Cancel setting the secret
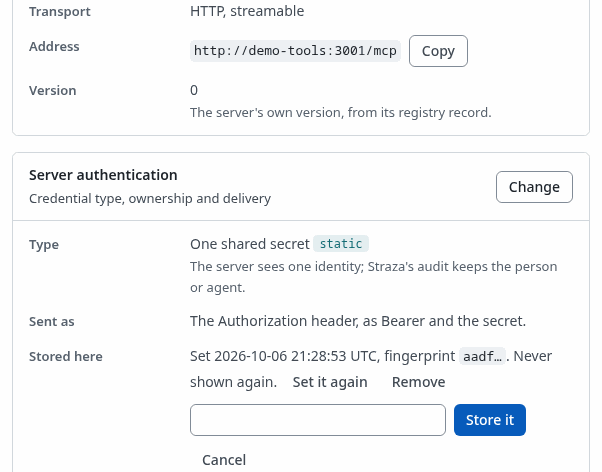 tap(224, 460)
